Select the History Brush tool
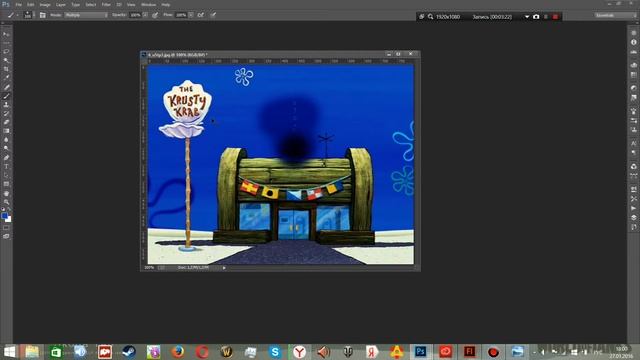 point(6,113)
